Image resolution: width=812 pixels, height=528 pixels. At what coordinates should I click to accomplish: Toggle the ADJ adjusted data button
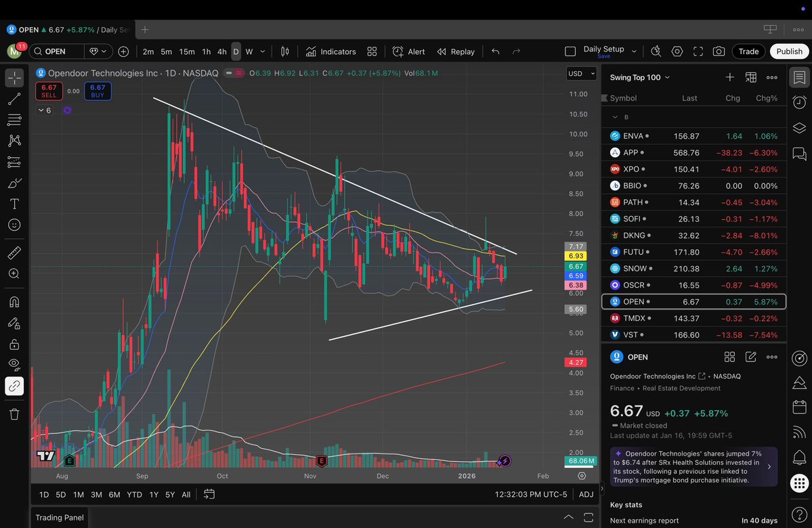coord(586,494)
